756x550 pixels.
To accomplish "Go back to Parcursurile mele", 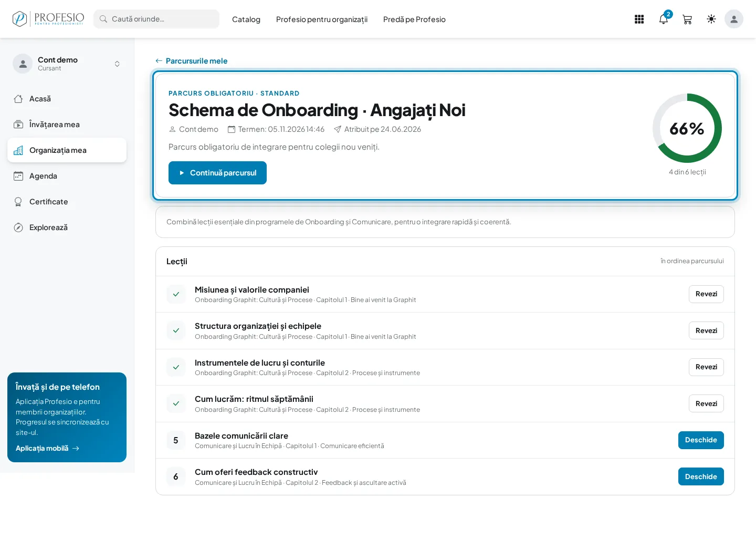I will click(x=192, y=61).
